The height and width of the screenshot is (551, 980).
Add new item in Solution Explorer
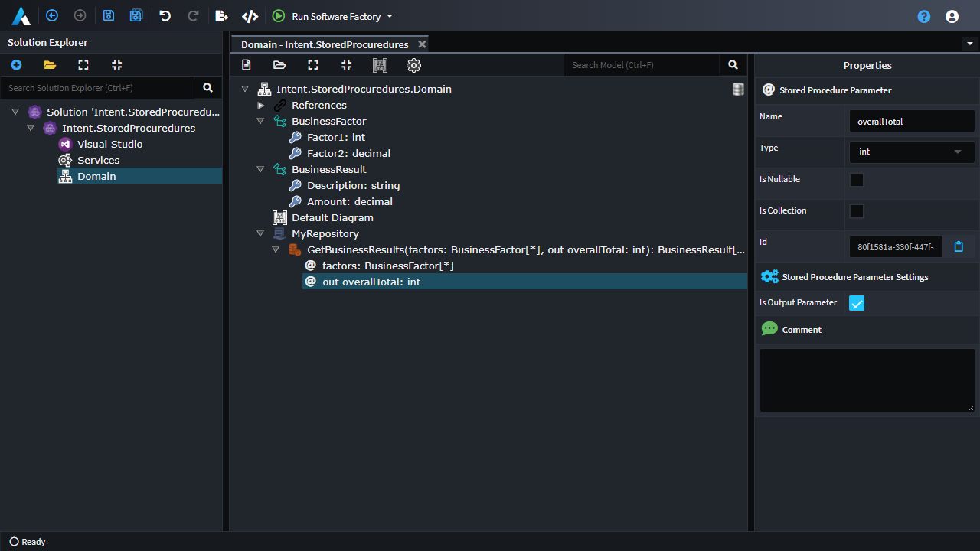[x=16, y=65]
